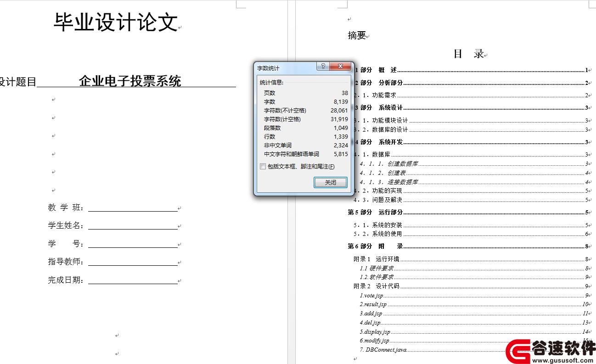Click the 目录 heading

468,54
